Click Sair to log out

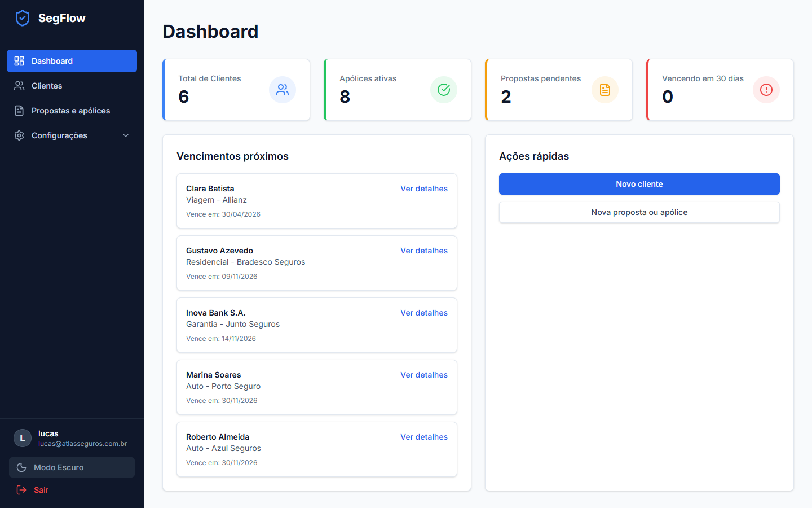click(x=39, y=490)
